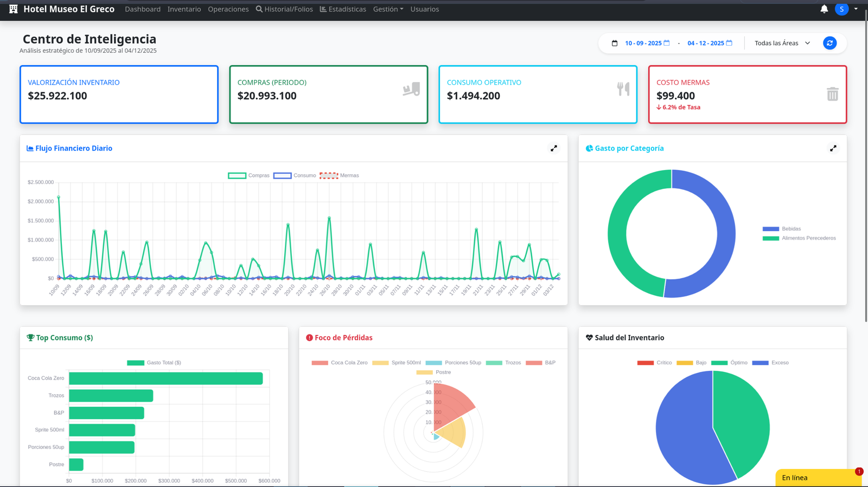The width and height of the screenshot is (868, 487).
Task: Expand the Flujo Financiero Diario chart
Action: click(x=553, y=148)
